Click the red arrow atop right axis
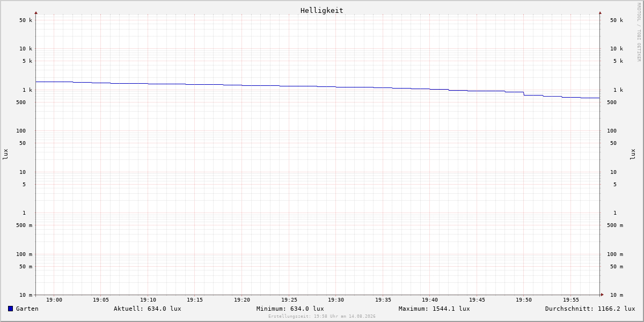The height and width of the screenshot is (322, 644). click(600, 12)
